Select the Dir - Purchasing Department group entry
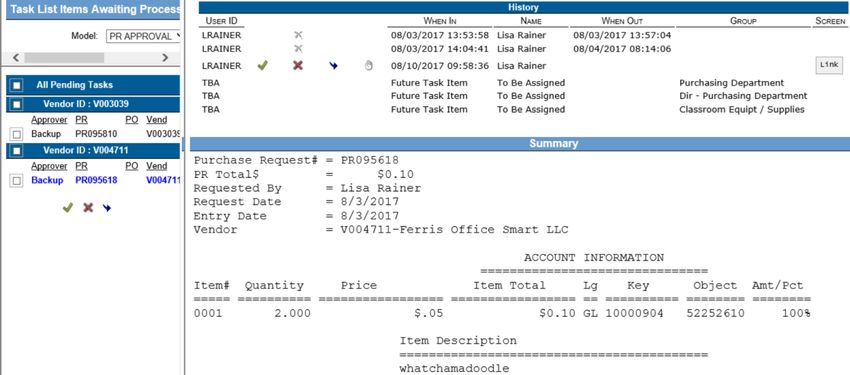 [743, 96]
